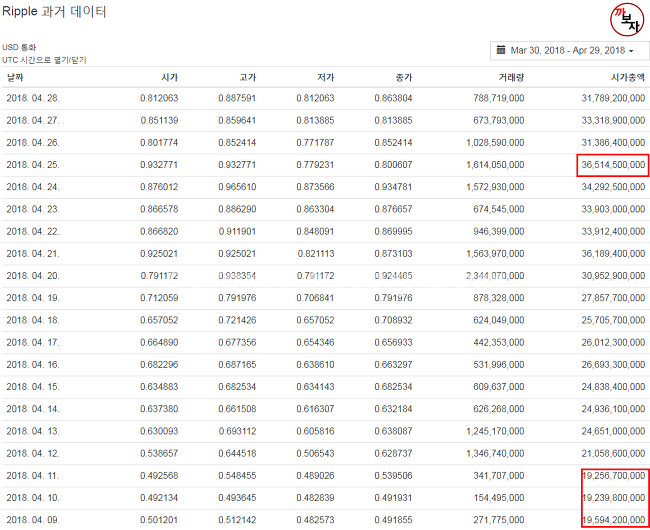Select the date cell 2018. 04. 10.

pos(33,498)
